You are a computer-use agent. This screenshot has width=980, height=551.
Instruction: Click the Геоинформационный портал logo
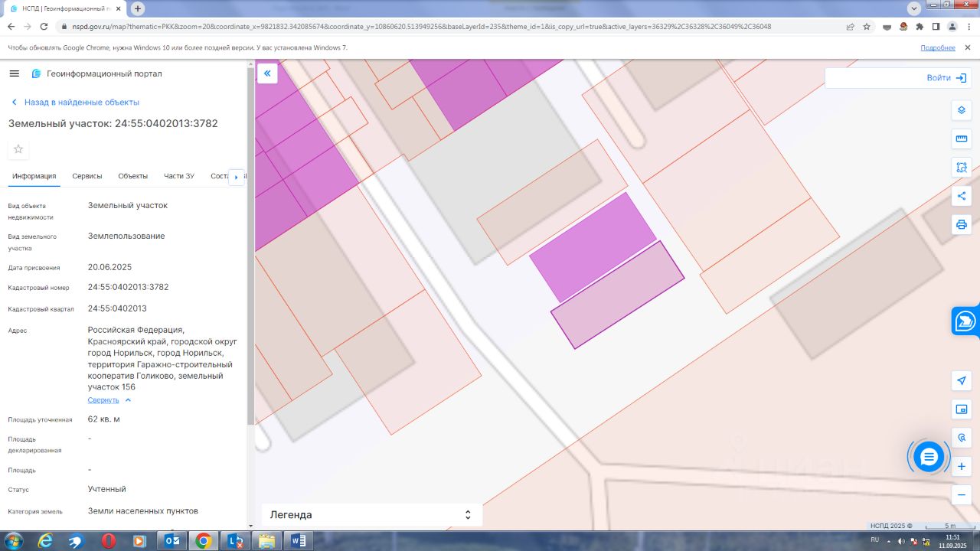tap(96, 73)
